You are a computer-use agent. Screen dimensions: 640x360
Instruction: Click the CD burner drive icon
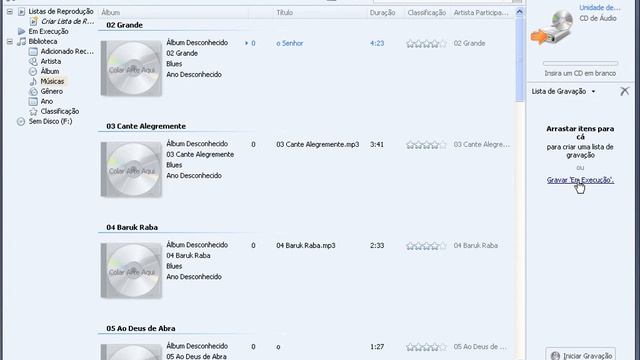coord(553,28)
